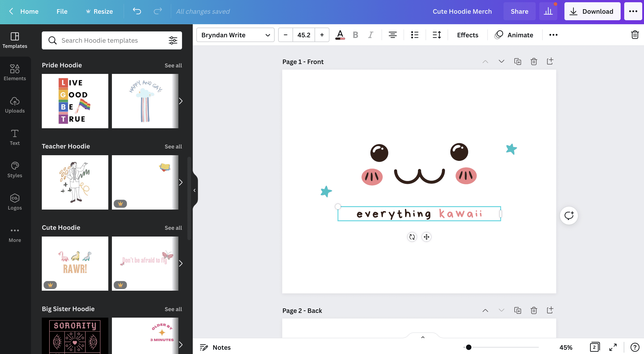Open the Styles panel
The width and height of the screenshot is (644, 354).
[x=15, y=169]
